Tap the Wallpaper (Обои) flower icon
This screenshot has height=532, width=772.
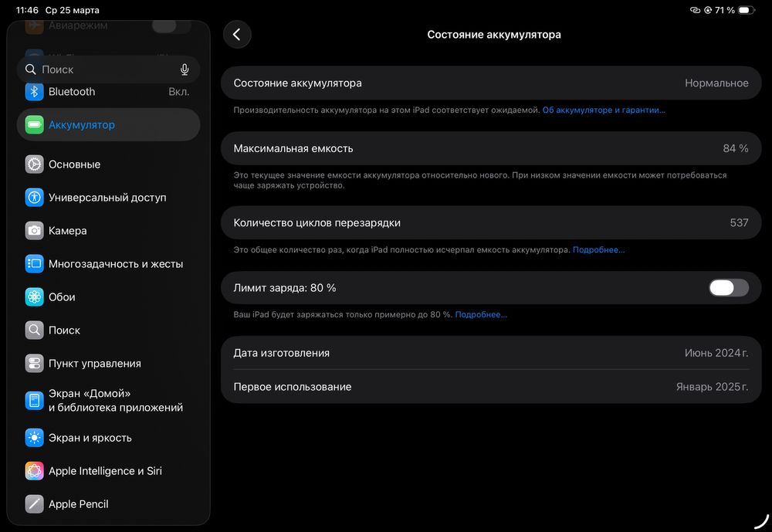tap(34, 297)
